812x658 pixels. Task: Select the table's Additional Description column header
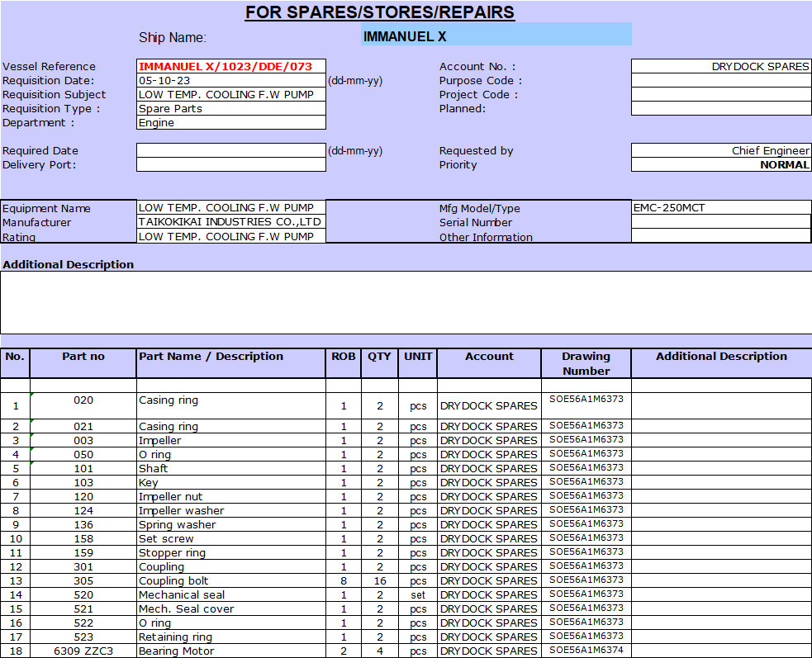(x=721, y=363)
